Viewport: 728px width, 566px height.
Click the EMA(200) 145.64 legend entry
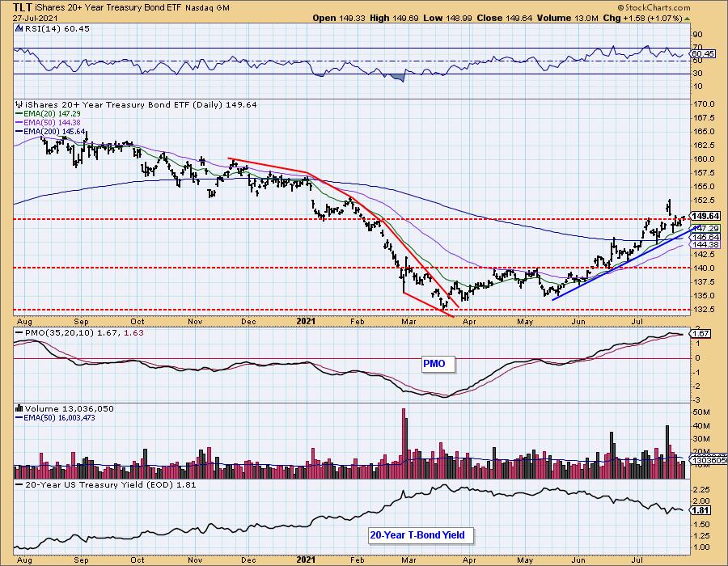51,131
